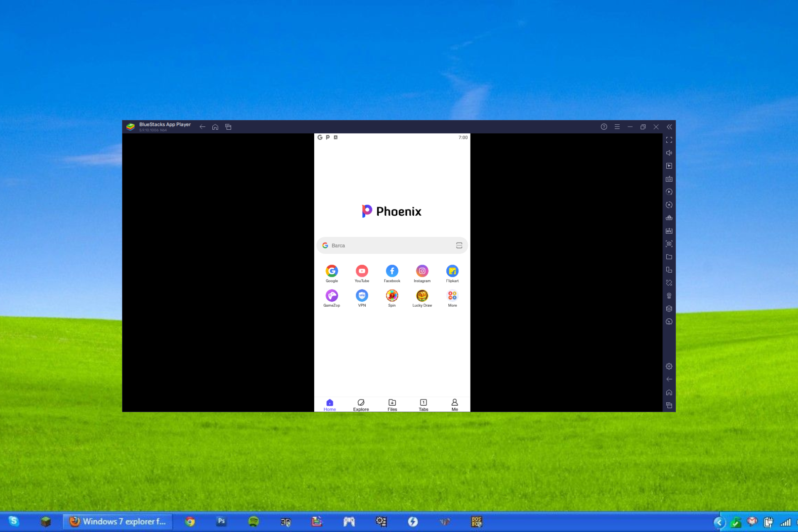The height and width of the screenshot is (532, 798).
Task: Toggle BlueStacks fullscreen mode
Action: coord(669,140)
